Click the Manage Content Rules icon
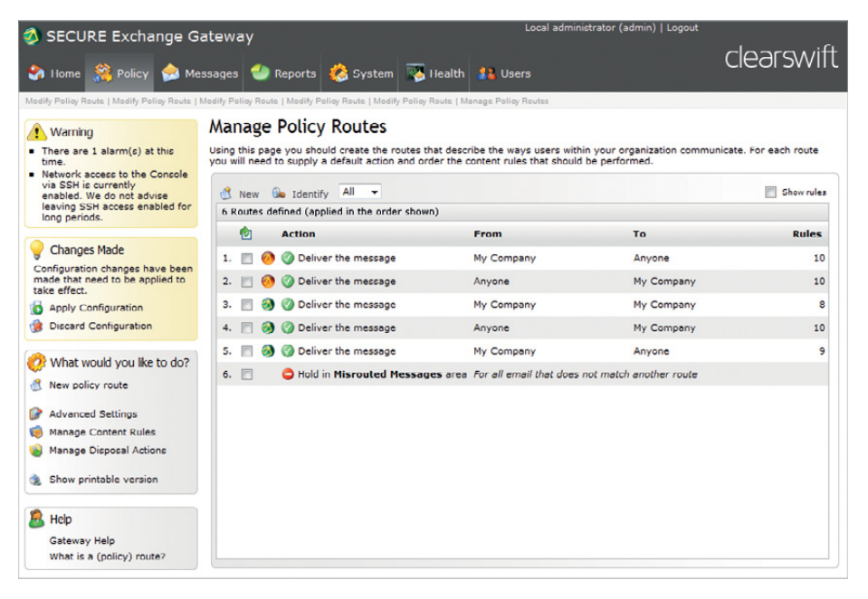 click(x=36, y=432)
